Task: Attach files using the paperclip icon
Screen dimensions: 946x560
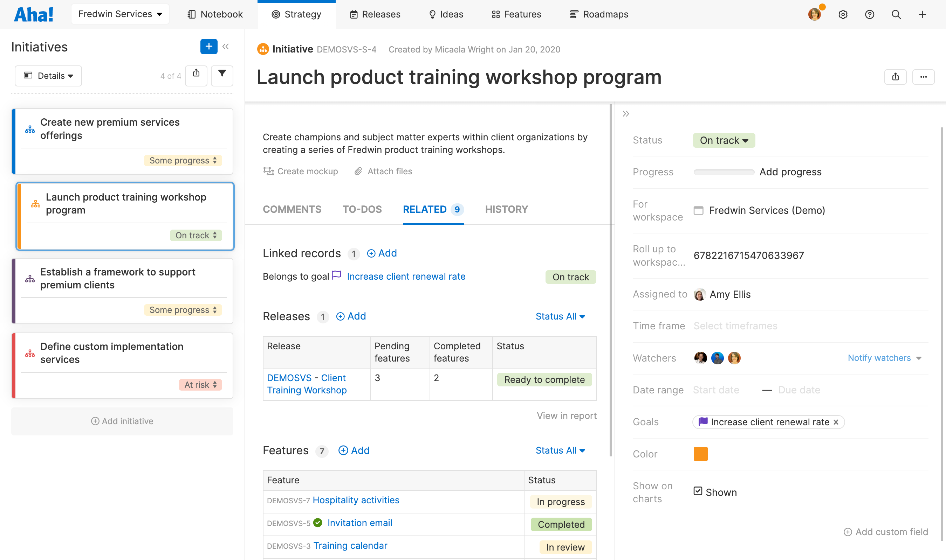Action: point(358,171)
